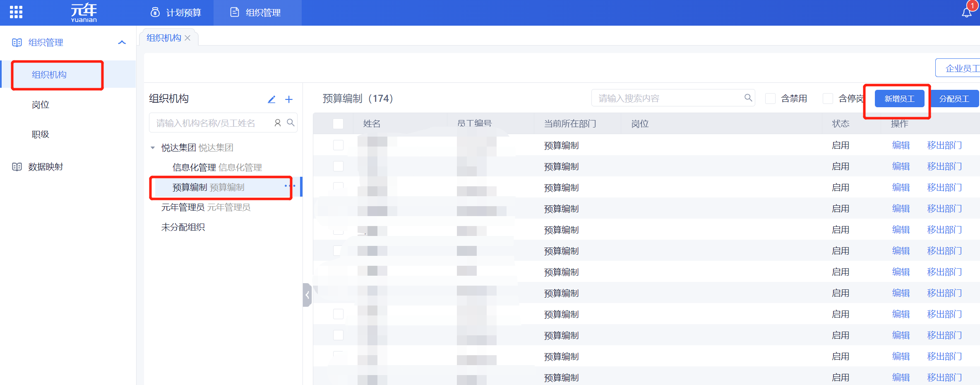This screenshot has width=980, height=385.
Task: Click the search icon in employee search field
Action: click(x=748, y=98)
